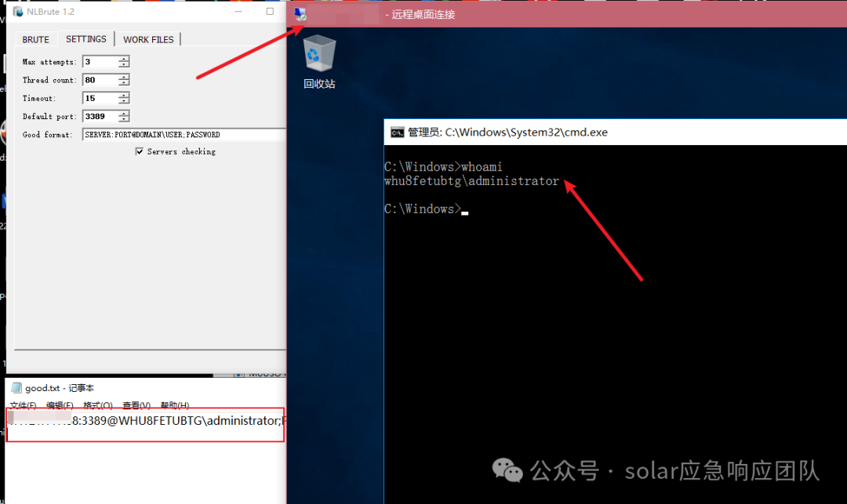Click the 远程桌面连接 title bar text
Screen dimensions: 847x504
coord(423,15)
